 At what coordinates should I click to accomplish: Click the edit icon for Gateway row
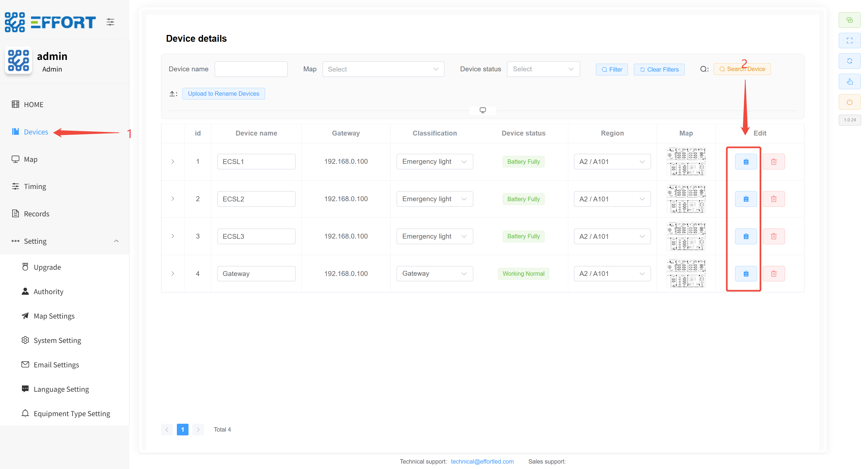pyautogui.click(x=745, y=274)
